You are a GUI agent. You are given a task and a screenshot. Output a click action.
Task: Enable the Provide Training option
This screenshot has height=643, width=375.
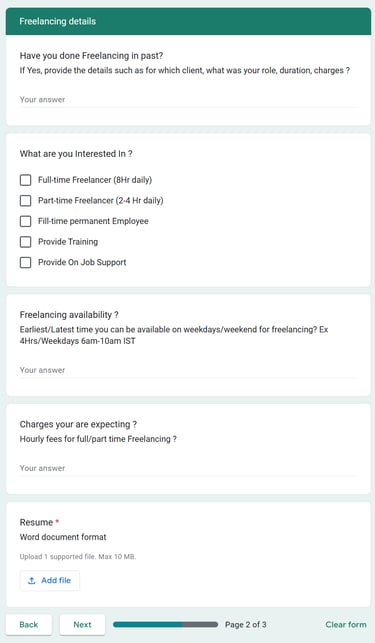click(x=25, y=242)
